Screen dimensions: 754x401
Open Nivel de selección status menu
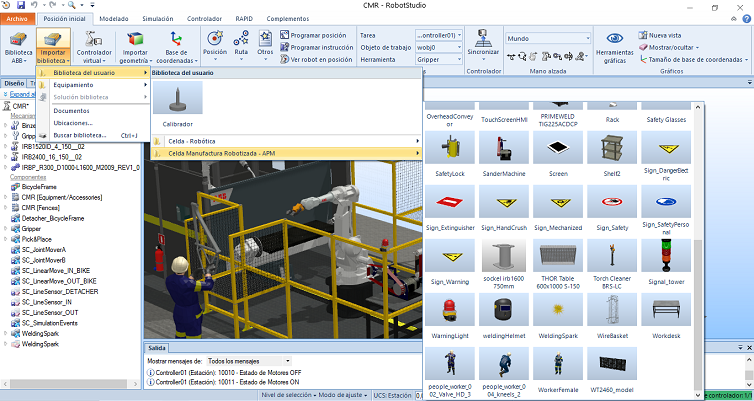point(288,395)
